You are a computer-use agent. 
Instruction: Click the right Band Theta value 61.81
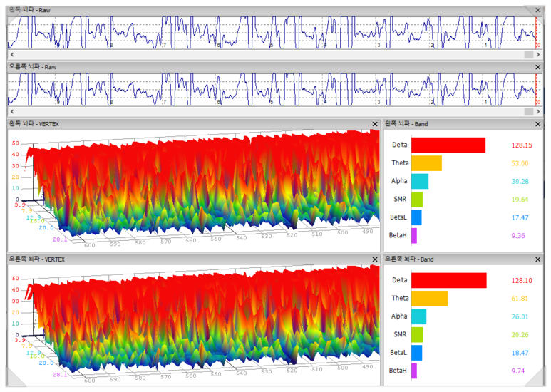click(x=521, y=299)
